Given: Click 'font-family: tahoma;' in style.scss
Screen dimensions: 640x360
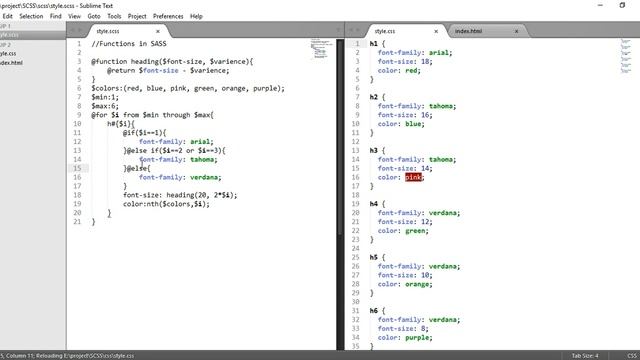Looking at the screenshot, I should (178, 160).
